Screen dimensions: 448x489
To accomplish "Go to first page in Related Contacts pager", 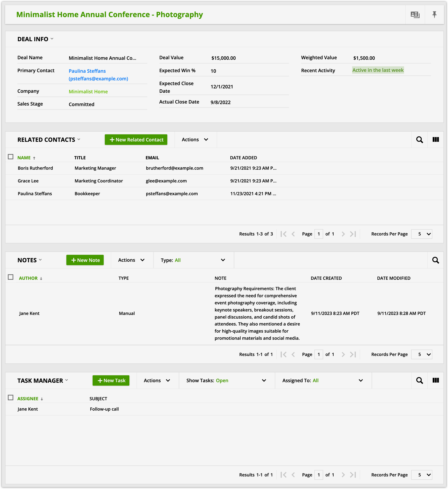I will 283,234.
